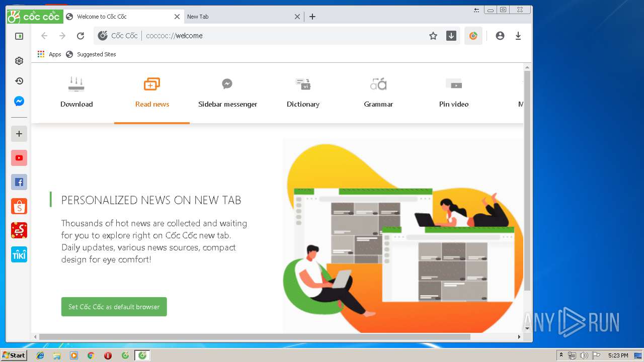Click the Cốc Cốc extension icon
Screen dimensions: 644x362
pos(473,36)
